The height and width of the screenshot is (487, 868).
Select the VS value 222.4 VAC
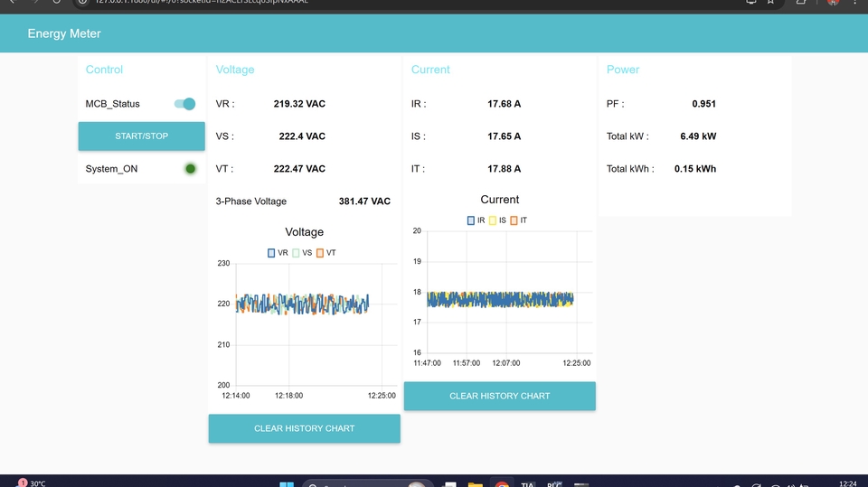pos(302,136)
